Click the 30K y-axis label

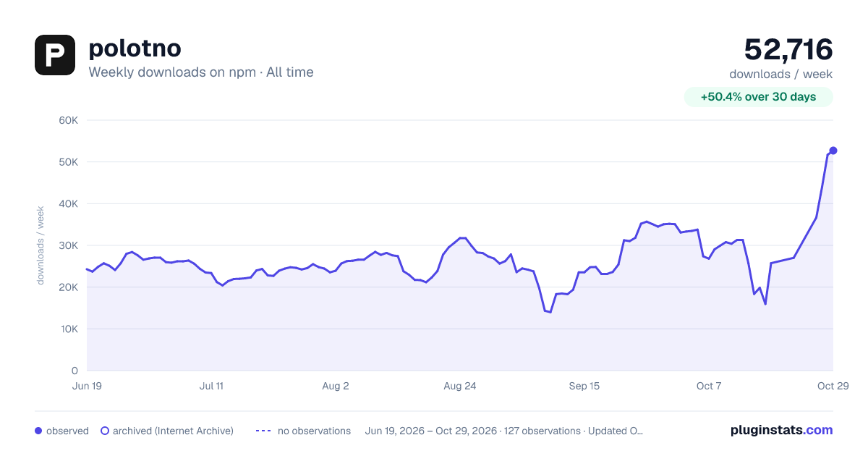click(68, 245)
